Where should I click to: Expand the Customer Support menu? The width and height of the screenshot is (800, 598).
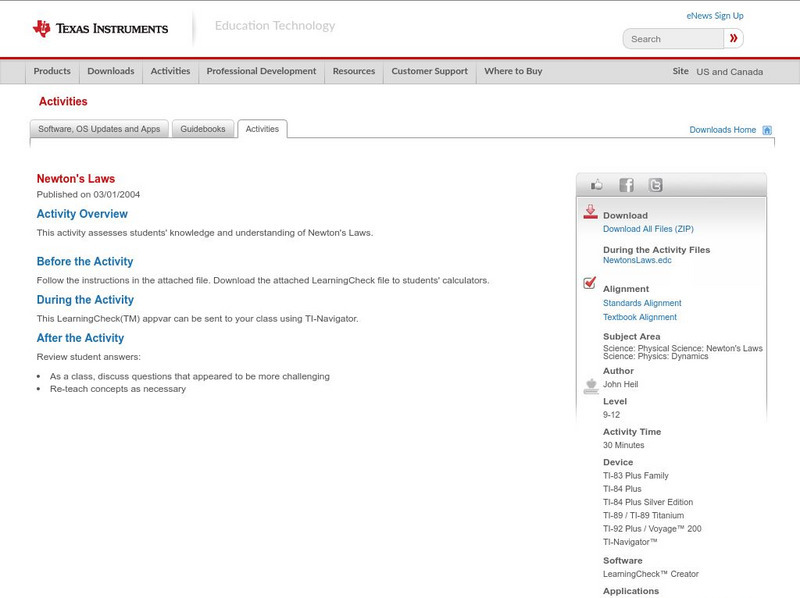coord(429,72)
